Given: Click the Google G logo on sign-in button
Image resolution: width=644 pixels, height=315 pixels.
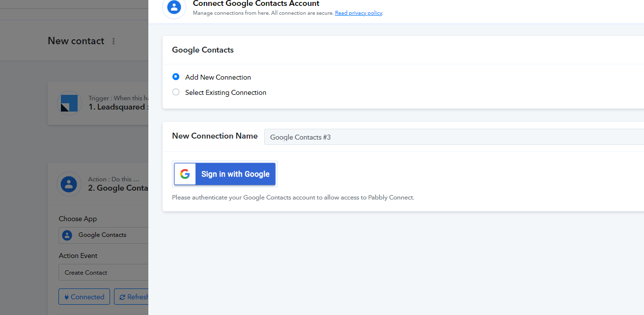Looking at the screenshot, I should (185, 174).
